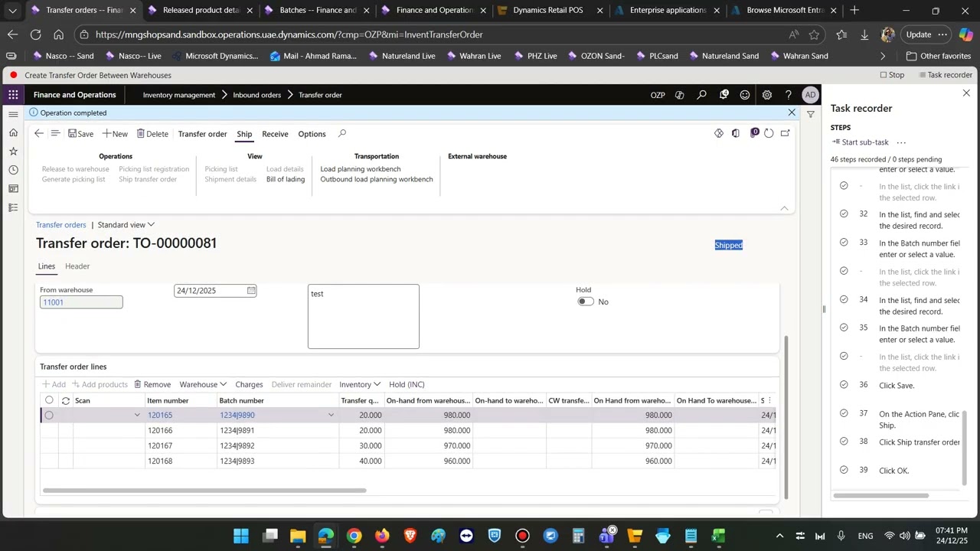This screenshot has width=980, height=551.
Task: Click Remove in transfer order lines
Action: pos(152,384)
